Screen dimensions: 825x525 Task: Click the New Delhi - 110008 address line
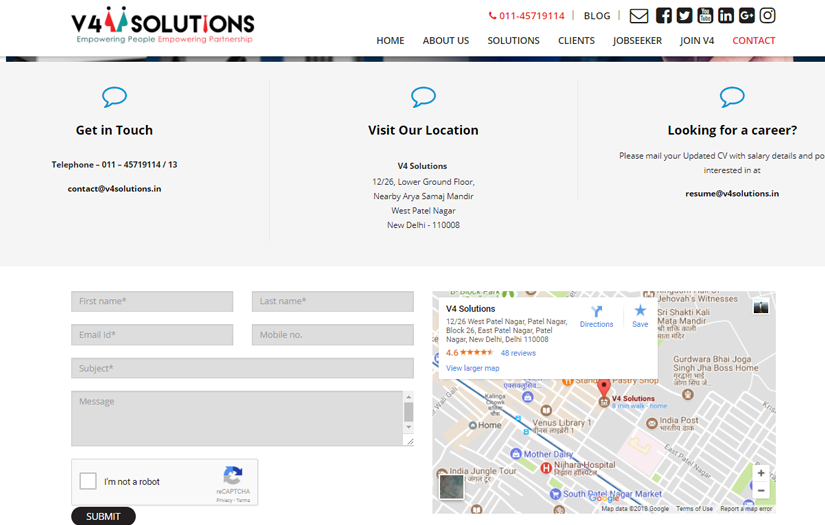pyautogui.click(x=423, y=225)
